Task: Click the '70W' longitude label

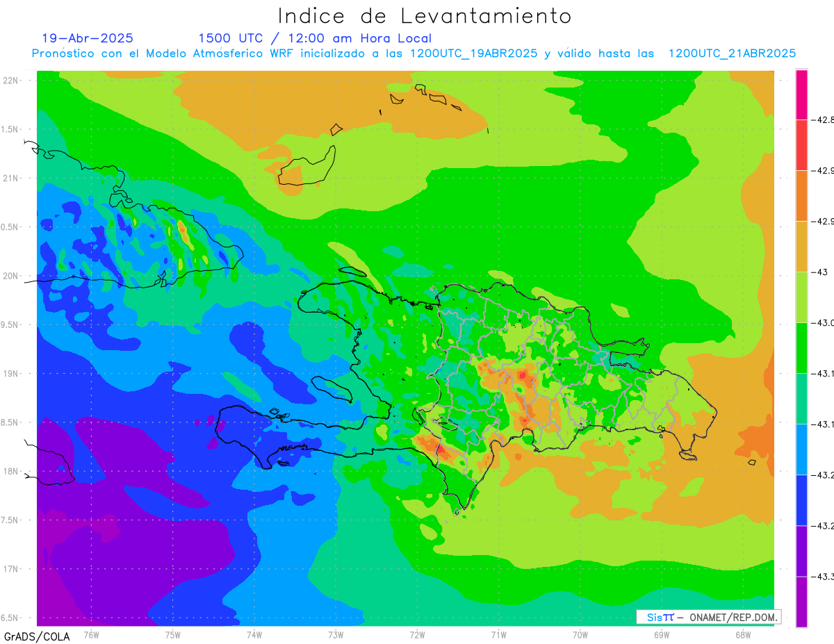Action: click(x=580, y=635)
